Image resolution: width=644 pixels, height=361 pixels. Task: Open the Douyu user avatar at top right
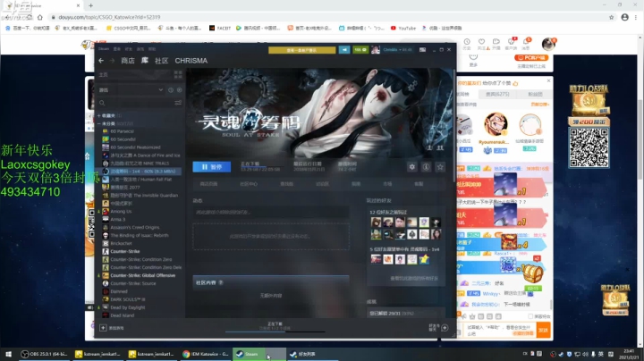click(x=548, y=44)
